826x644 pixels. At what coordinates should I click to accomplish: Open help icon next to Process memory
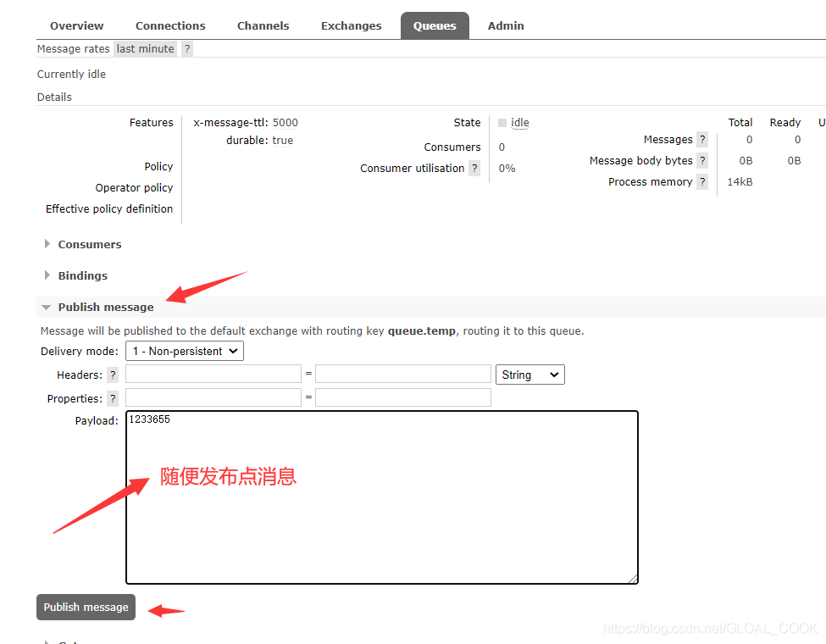[x=702, y=182]
